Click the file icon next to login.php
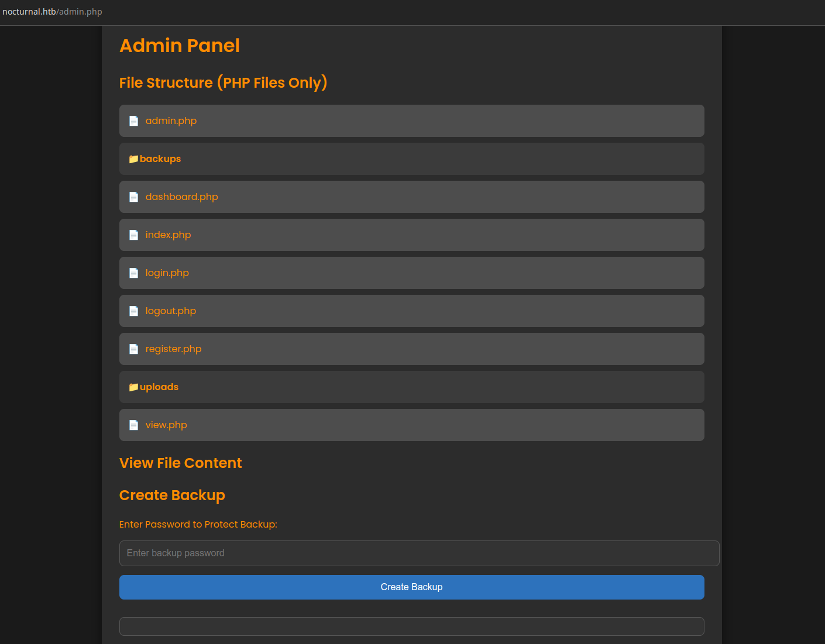Screen dimensions: 825x644 click(x=133, y=273)
